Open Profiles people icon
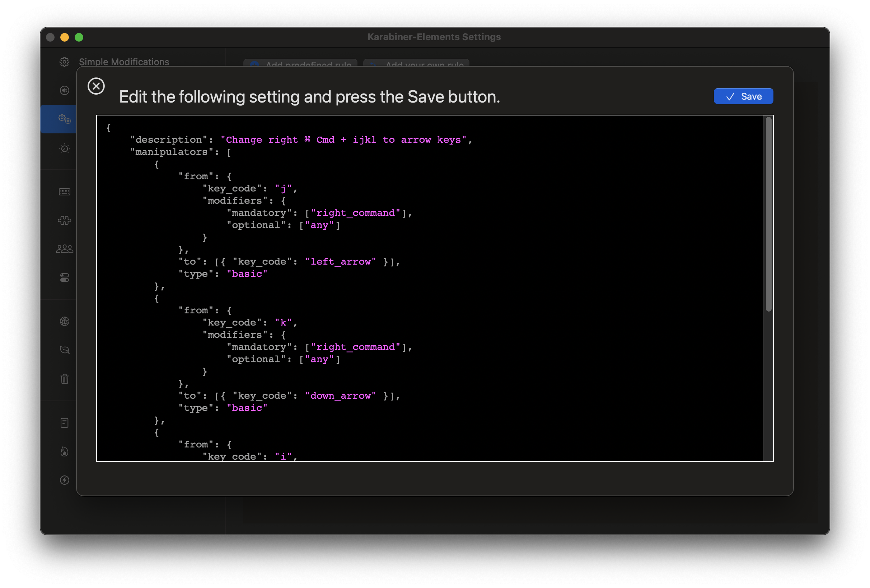 [x=64, y=249]
